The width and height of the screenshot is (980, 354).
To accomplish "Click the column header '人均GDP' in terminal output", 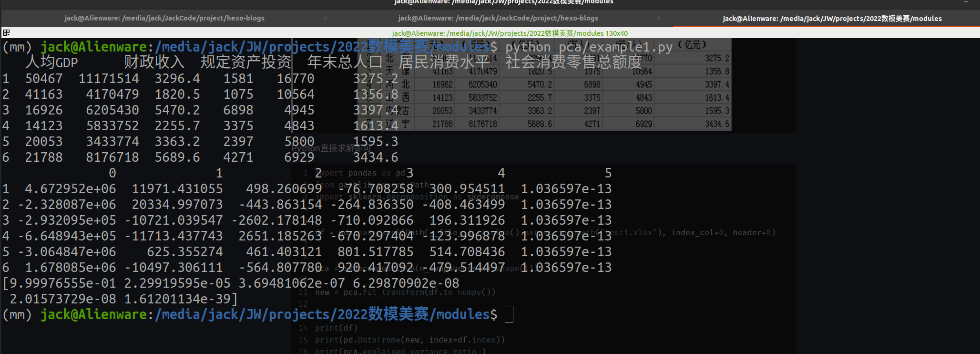I will point(51,62).
